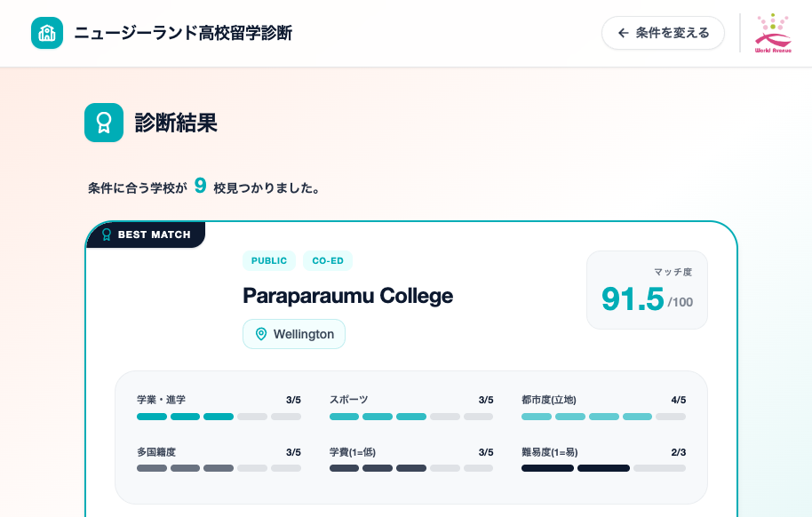Click the left arrow inside the 条件を変える button
The image size is (812, 517).
pyautogui.click(x=622, y=32)
